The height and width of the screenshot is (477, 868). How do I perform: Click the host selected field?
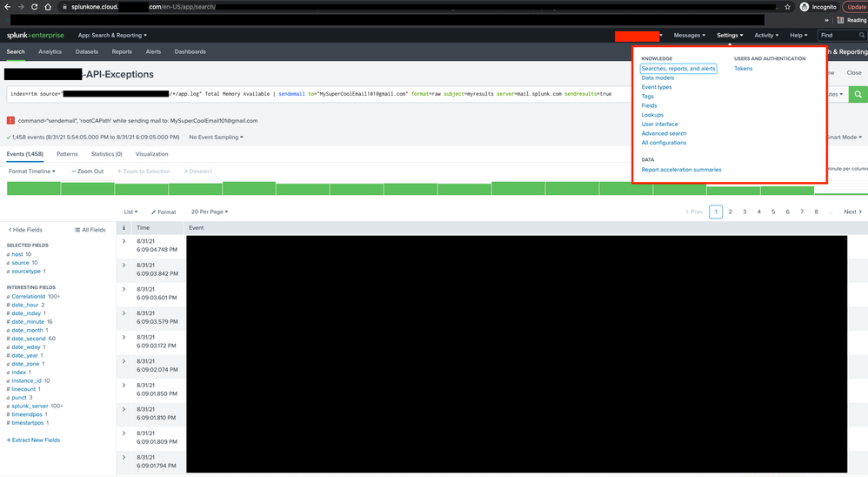[x=17, y=254]
